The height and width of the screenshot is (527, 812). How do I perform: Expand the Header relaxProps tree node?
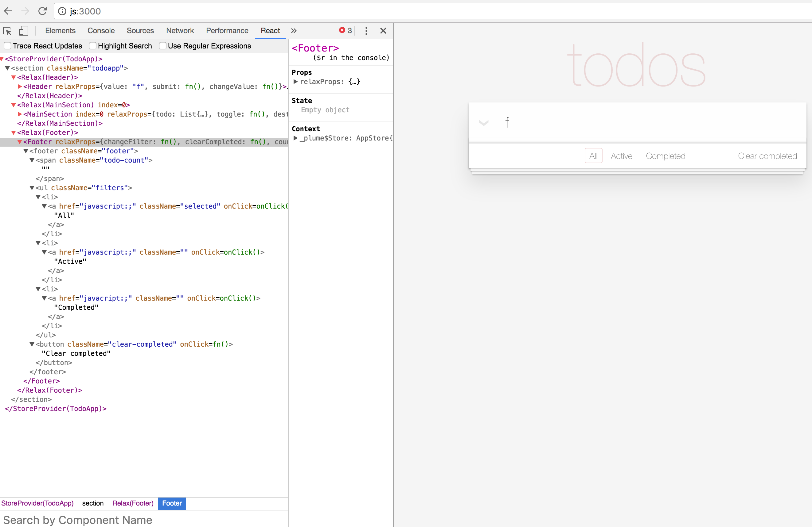20,87
